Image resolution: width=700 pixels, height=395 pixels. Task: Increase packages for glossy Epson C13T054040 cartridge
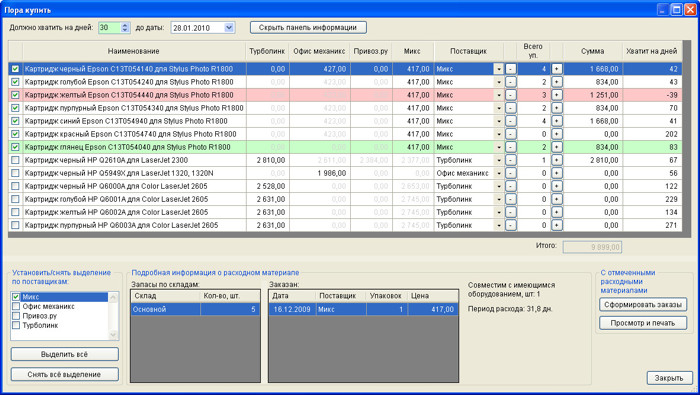click(x=556, y=147)
